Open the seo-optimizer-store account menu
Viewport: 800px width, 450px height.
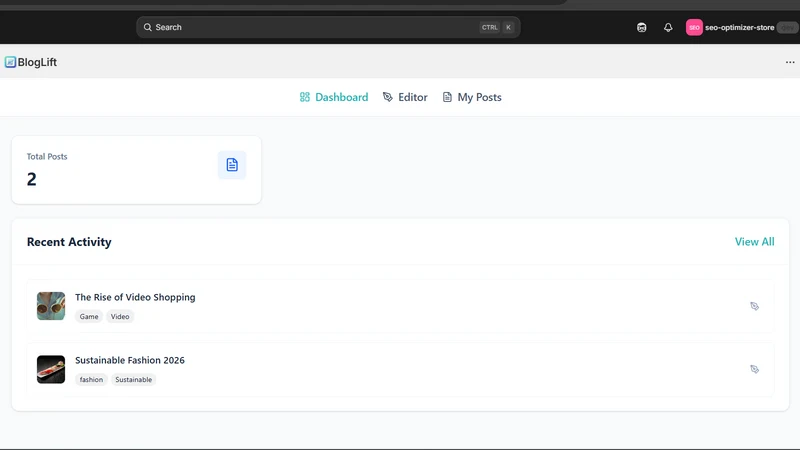pyautogui.click(x=742, y=28)
